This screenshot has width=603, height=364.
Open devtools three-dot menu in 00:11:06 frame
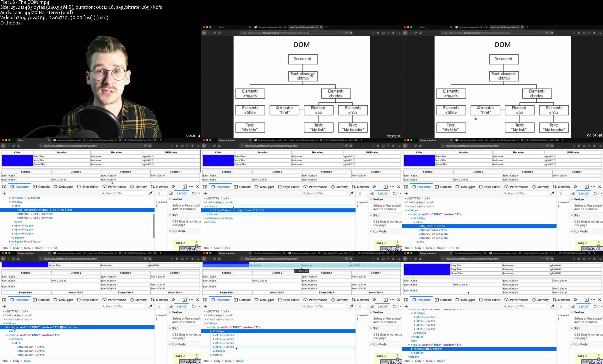[x=593, y=300]
